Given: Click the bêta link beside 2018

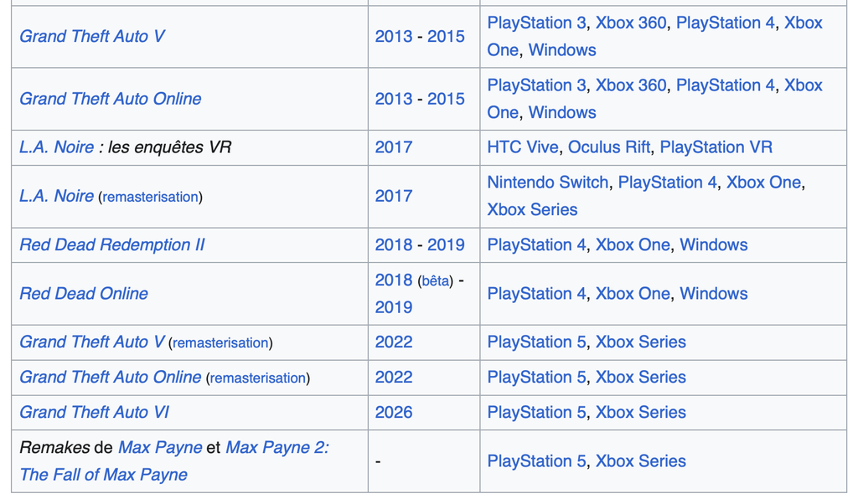Looking at the screenshot, I should click(436, 281).
